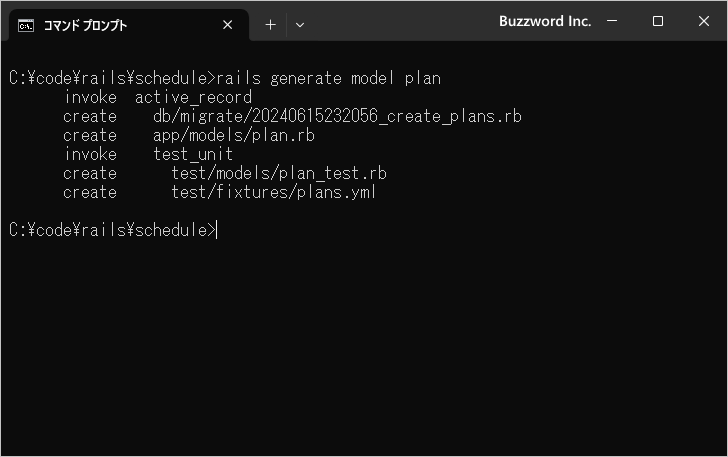Close the コマンド プロンプト tab
Viewport: 728px width, 457px height.
(228, 25)
